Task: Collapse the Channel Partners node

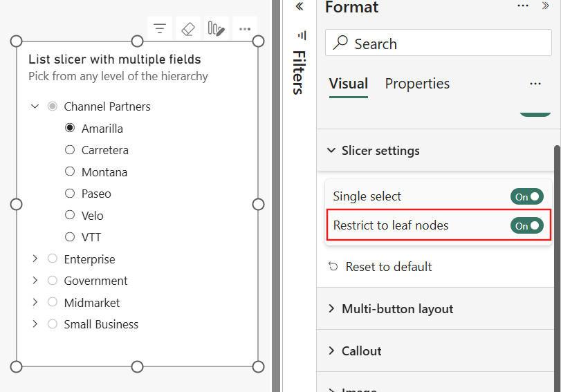Action: tap(35, 106)
